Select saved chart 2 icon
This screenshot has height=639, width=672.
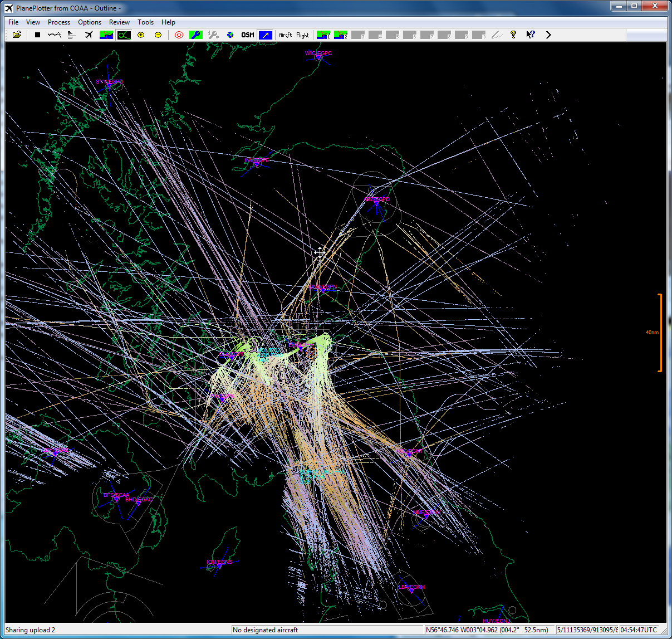click(x=341, y=35)
